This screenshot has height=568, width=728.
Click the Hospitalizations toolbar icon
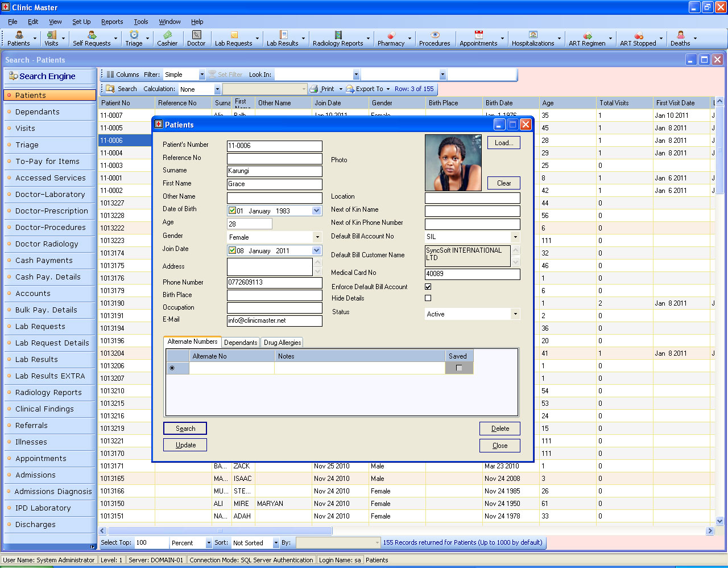click(x=532, y=38)
